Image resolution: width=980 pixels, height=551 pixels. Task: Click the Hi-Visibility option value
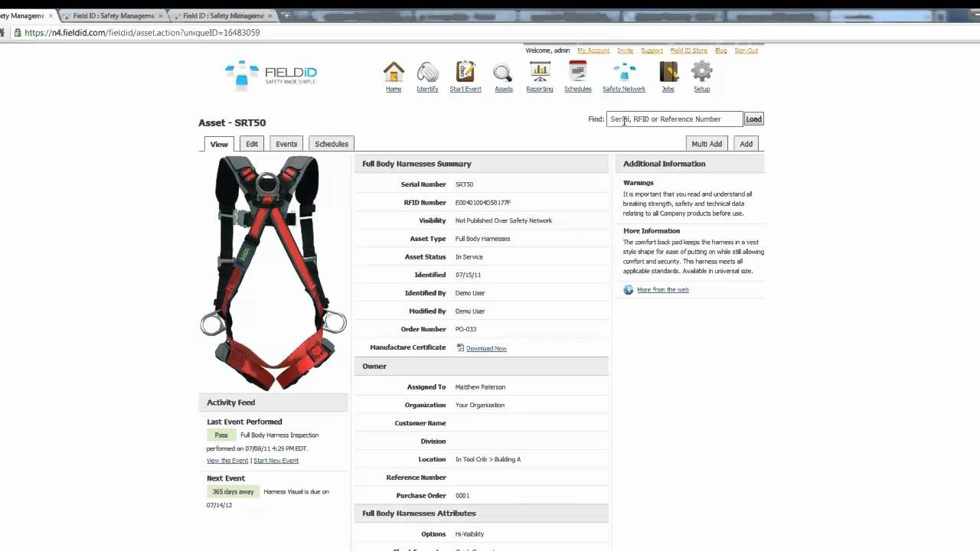point(469,534)
